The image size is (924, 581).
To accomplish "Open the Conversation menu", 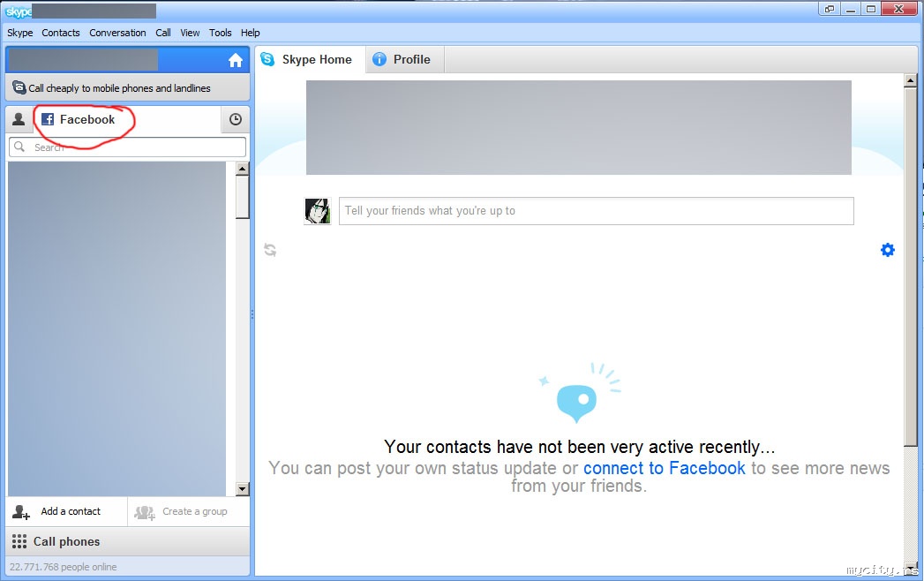I will (x=118, y=33).
